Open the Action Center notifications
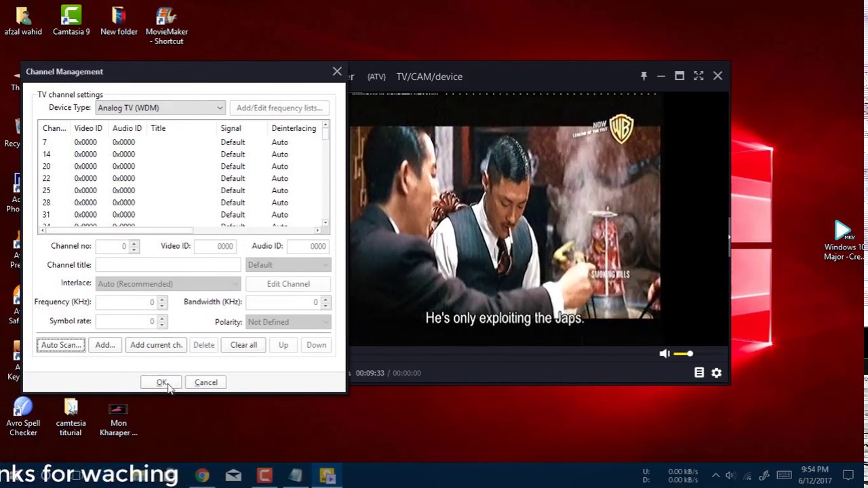The height and width of the screenshot is (488, 868). click(x=848, y=475)
